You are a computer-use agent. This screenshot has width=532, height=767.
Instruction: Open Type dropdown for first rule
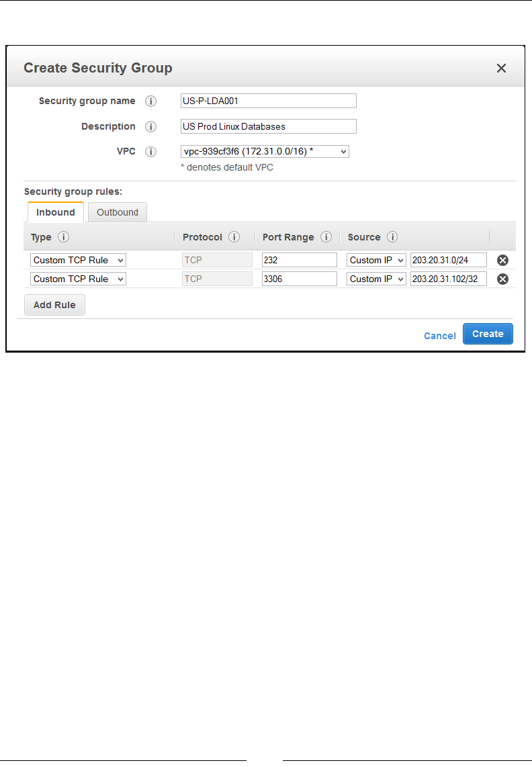pyautogui.click(x=78, y=261)
